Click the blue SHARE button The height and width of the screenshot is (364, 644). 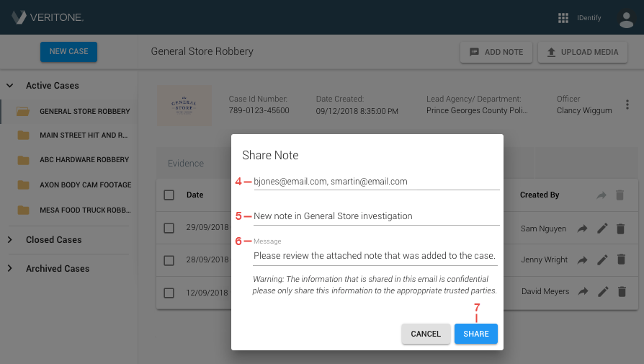[x=475, y=334]
